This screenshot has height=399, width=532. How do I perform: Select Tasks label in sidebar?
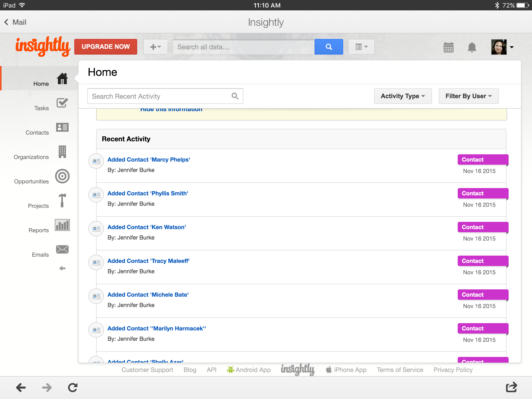click(x=42, y=108)
